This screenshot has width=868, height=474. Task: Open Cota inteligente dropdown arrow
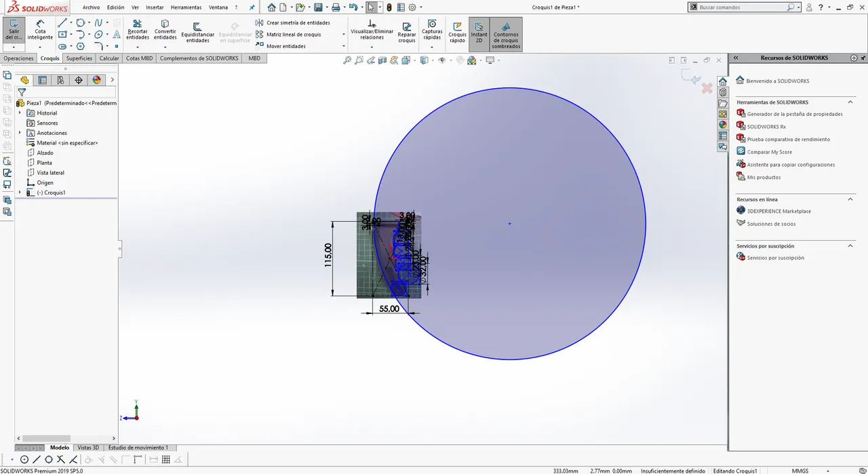40,47
